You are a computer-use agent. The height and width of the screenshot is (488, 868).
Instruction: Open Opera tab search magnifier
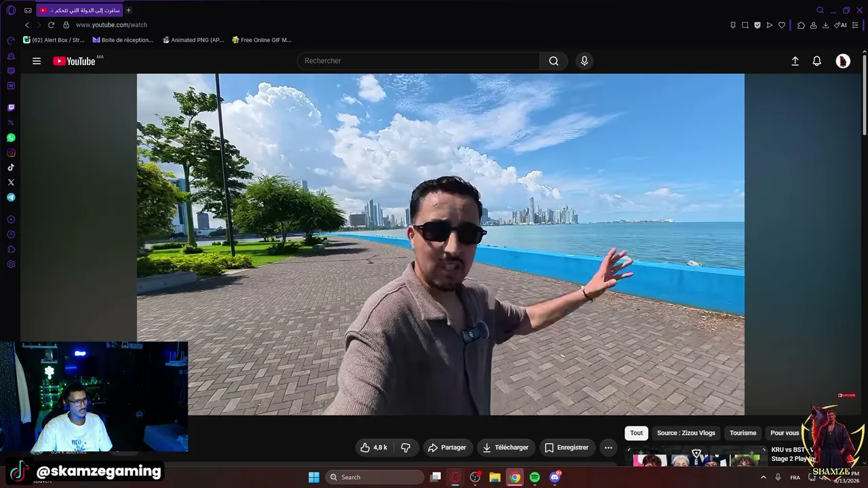pyautogui.click(x=821, y=10)
